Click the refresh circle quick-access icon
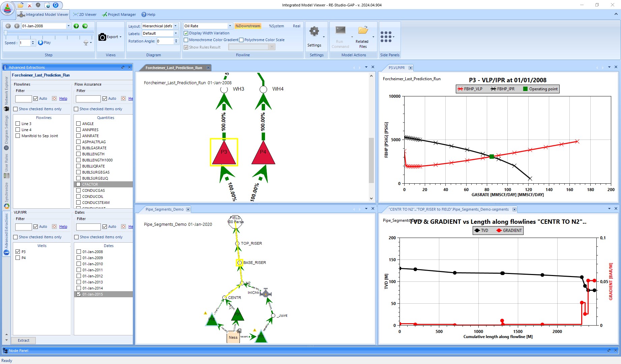Image resolution: width=621 pixels, height=364 pixels. tap(56, 5)
